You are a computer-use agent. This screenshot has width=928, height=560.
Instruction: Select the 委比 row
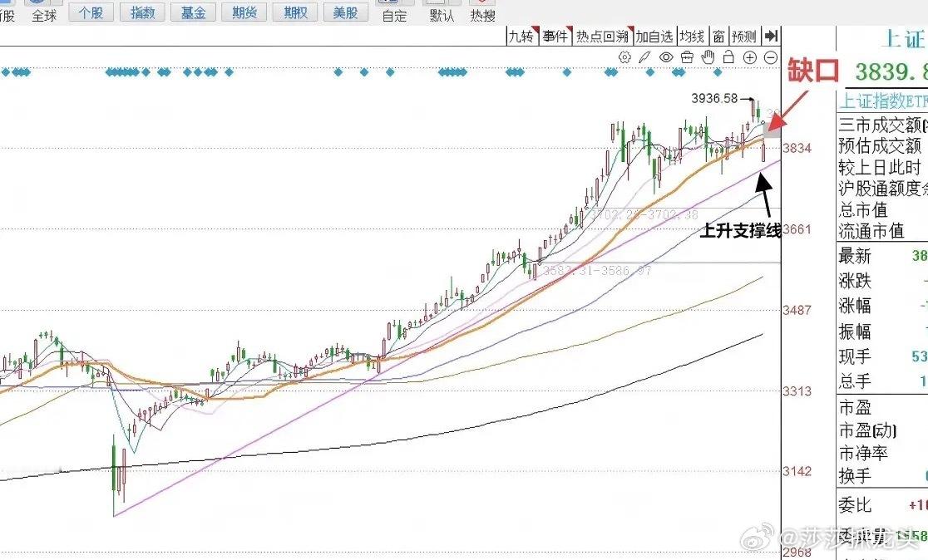click(x=883, y=505)
